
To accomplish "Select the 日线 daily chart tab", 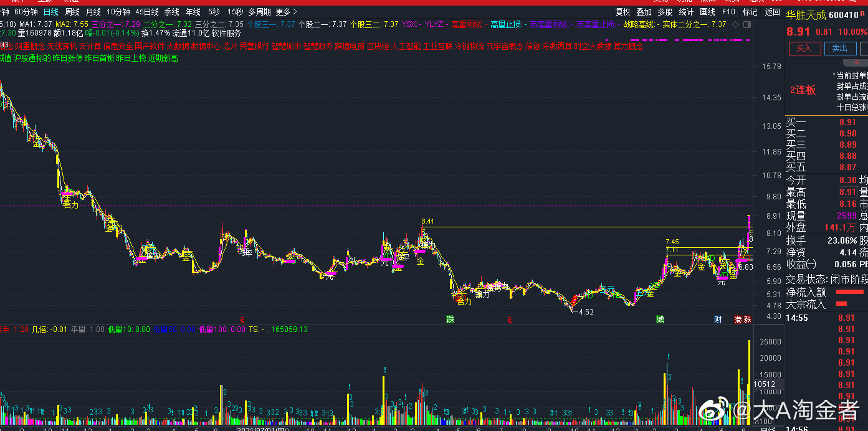I will [x=51, y=12].
